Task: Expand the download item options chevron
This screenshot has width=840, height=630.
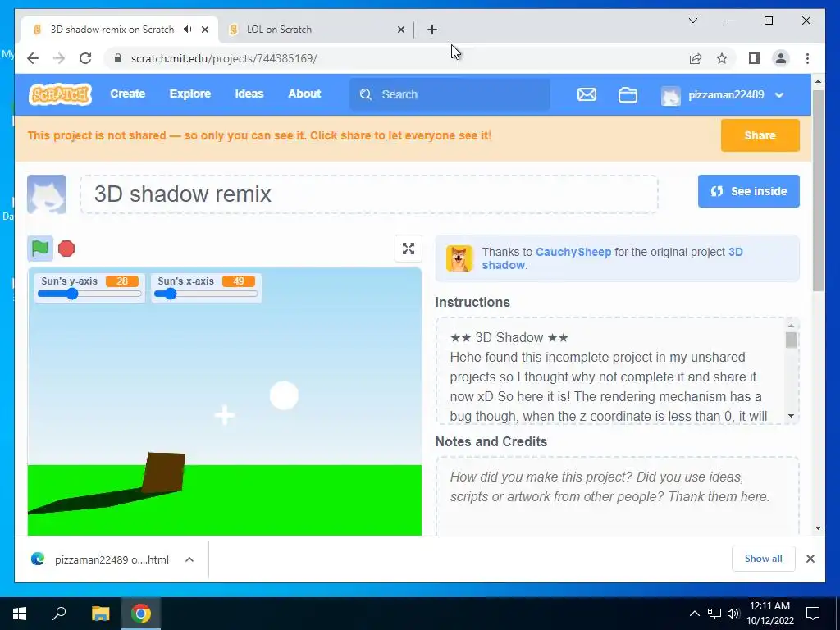Action: pyautogui.click(x=189, y=559)
